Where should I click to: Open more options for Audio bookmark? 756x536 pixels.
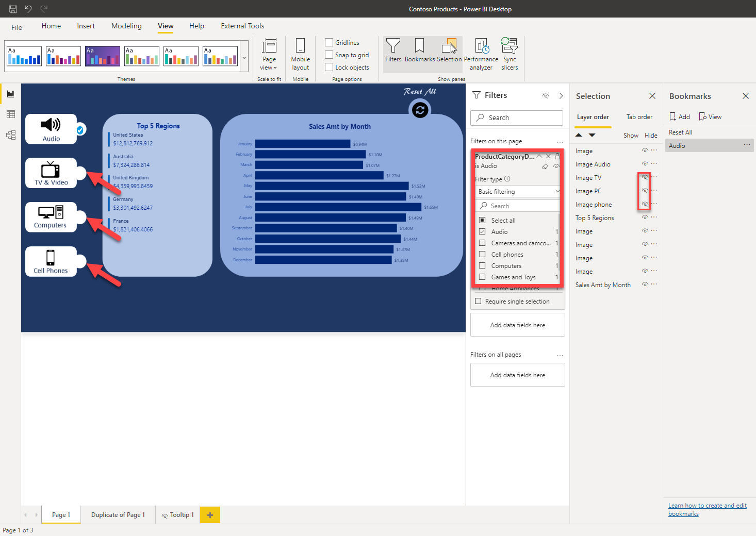pos(747,145)
